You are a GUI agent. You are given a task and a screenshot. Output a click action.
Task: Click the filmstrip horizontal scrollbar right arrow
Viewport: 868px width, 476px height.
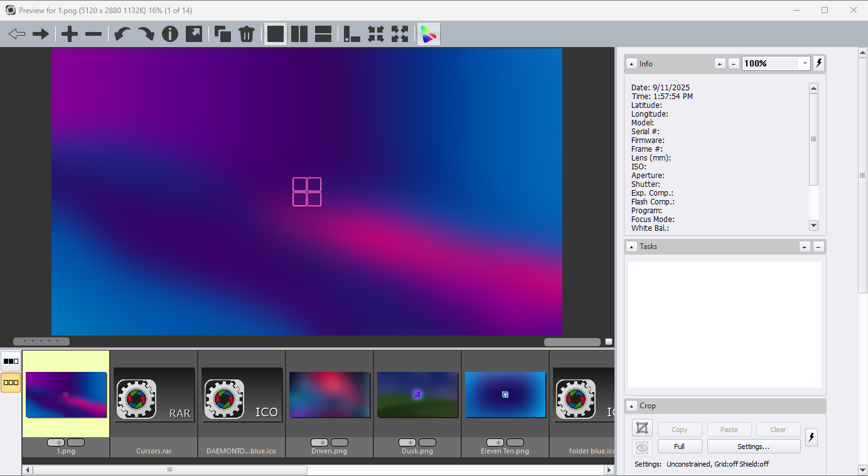(608, 470)
